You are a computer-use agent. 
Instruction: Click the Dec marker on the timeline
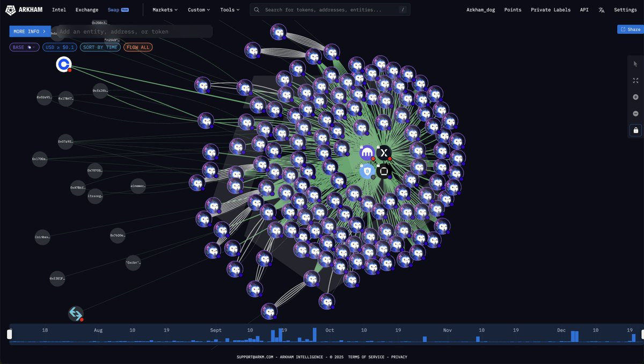(561, 330)
